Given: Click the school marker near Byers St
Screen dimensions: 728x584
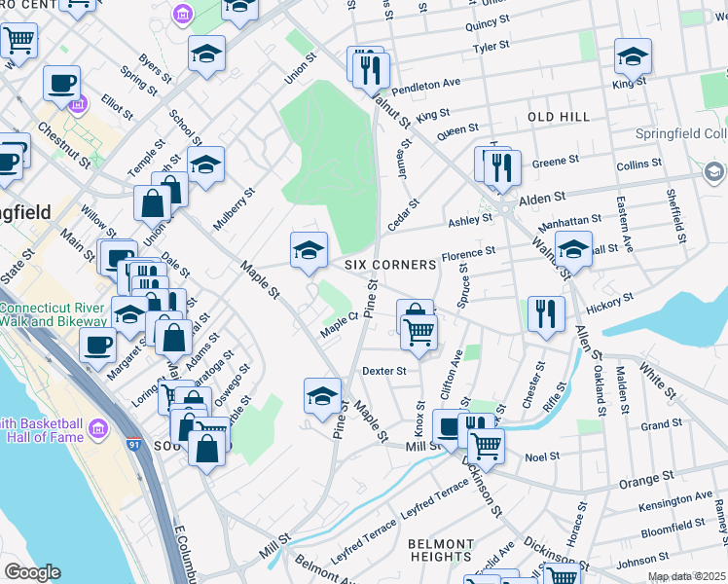Looking at the screenshot, I should coord(206,54).
